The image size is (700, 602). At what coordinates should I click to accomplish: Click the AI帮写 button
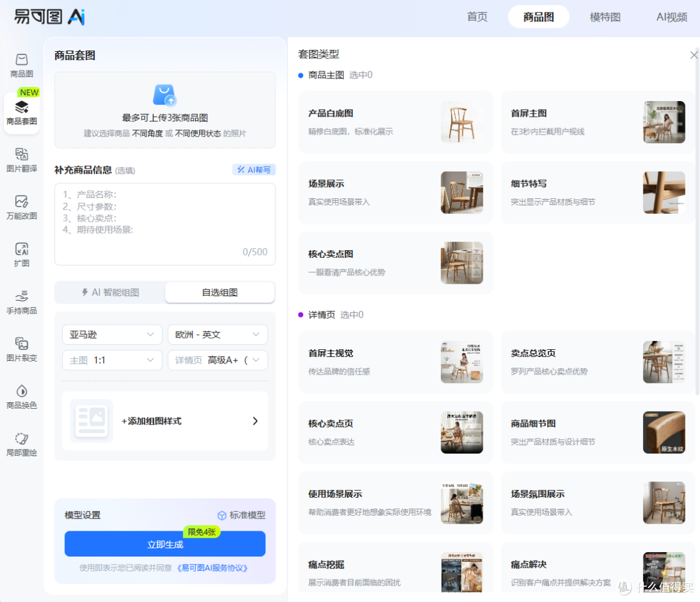pyautogui.click(x=254, y=170)
